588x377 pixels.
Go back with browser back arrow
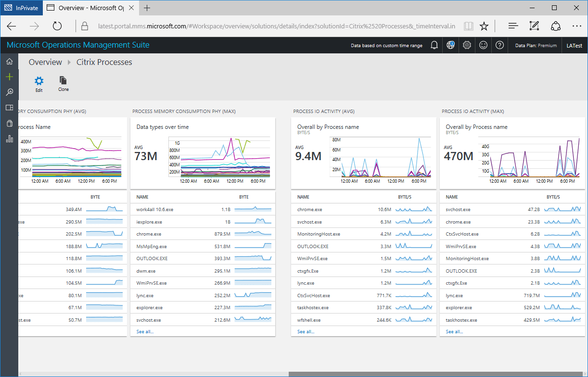(12, 26)
